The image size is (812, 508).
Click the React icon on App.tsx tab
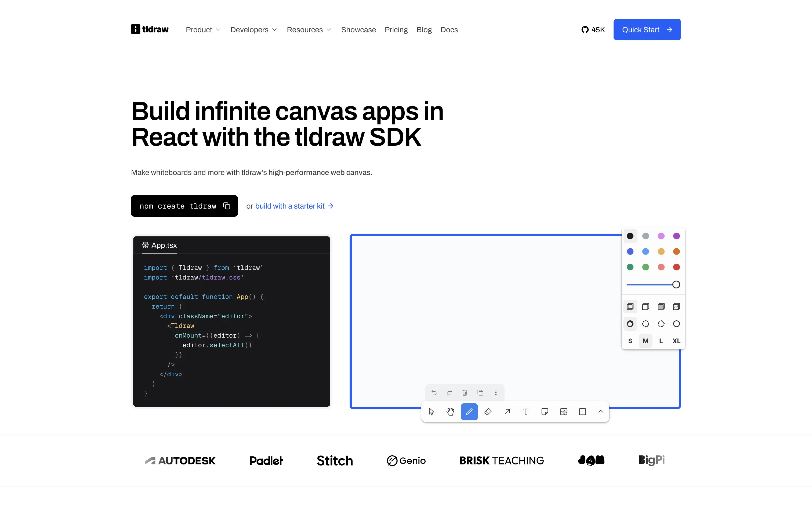pos(145,245)
